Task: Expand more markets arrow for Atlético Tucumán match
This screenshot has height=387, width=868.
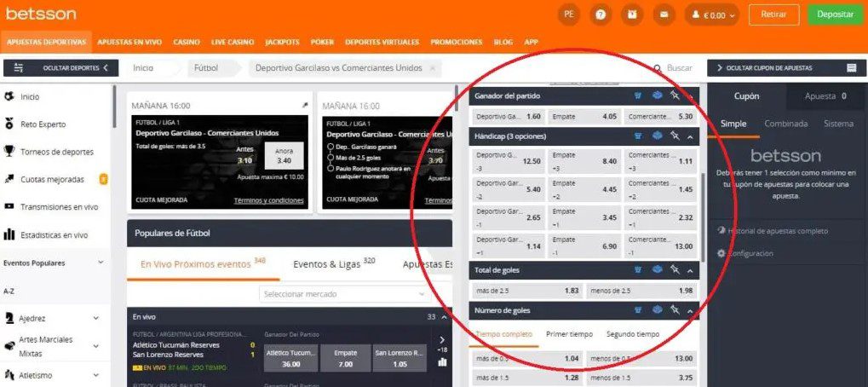Action: pos(442,340)
